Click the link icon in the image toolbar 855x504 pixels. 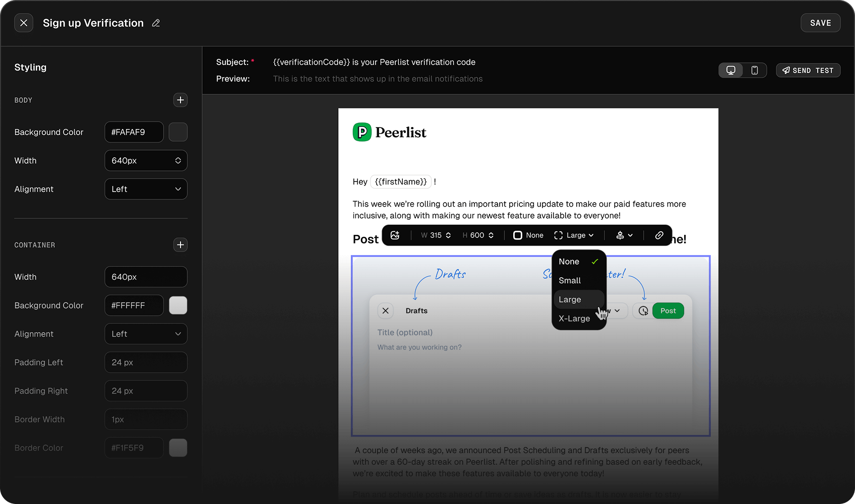point(659,235)
